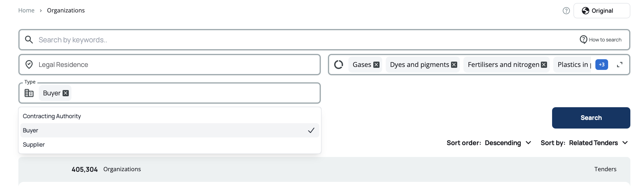
Task: Click the magnifier search icon
Action: 29,40
